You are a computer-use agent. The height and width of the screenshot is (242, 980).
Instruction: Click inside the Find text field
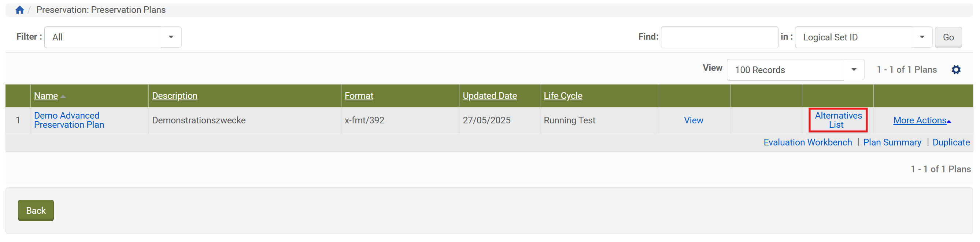pyautogui.click(x=719, y=37)
